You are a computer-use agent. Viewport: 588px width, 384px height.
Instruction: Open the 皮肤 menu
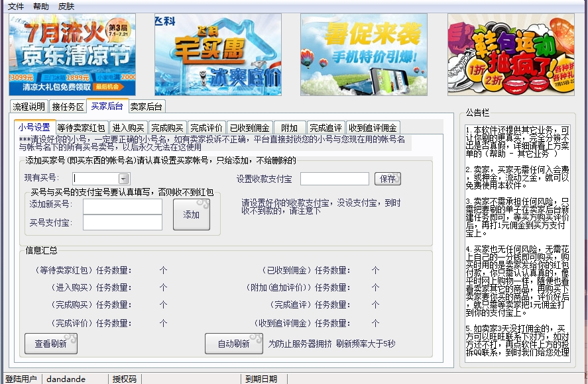point(66,7)
